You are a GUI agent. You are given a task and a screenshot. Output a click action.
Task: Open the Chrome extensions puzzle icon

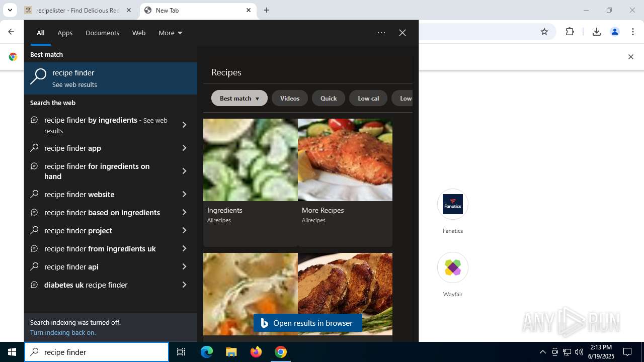pyautogui.click(x=570, y=32)
